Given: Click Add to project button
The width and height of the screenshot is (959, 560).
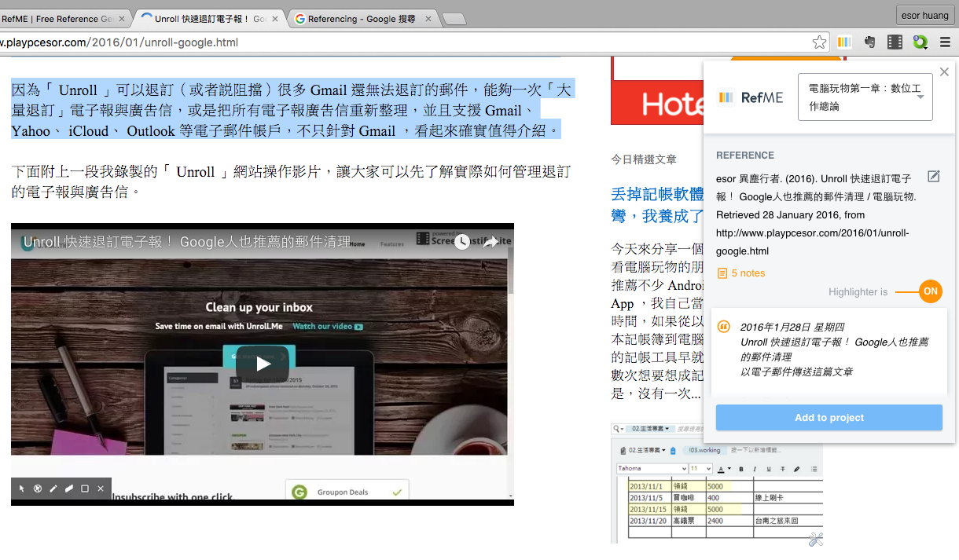Looking at the screenshot, I should (829, 418).
